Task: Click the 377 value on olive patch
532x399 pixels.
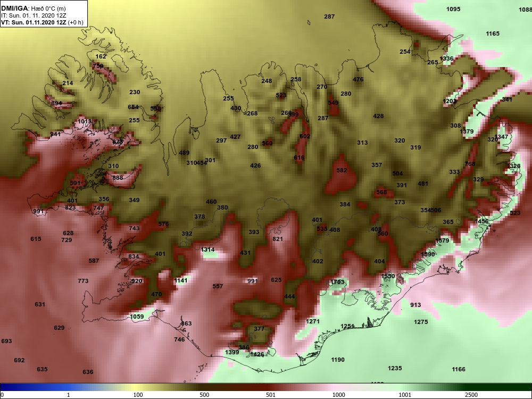Action: 259,329
